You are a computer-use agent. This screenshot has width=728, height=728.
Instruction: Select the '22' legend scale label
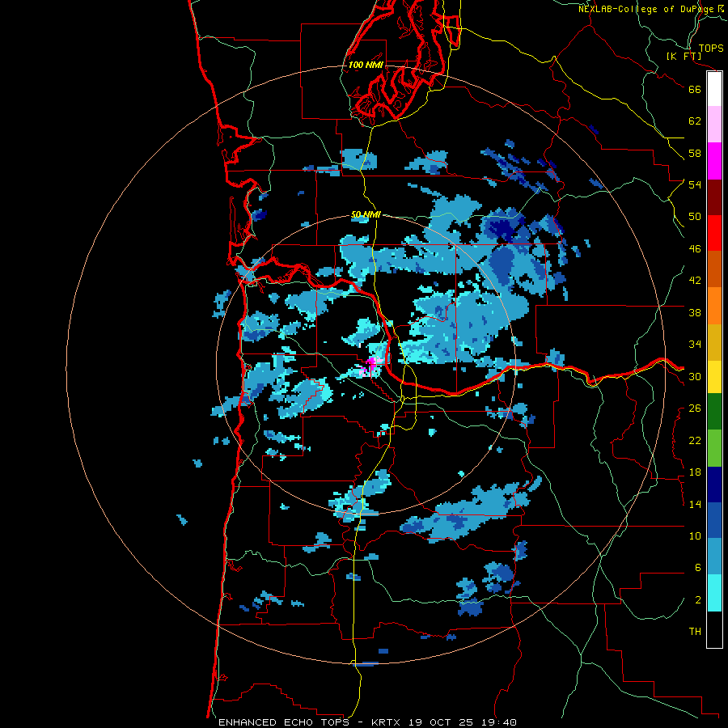[x=695, y=441]
